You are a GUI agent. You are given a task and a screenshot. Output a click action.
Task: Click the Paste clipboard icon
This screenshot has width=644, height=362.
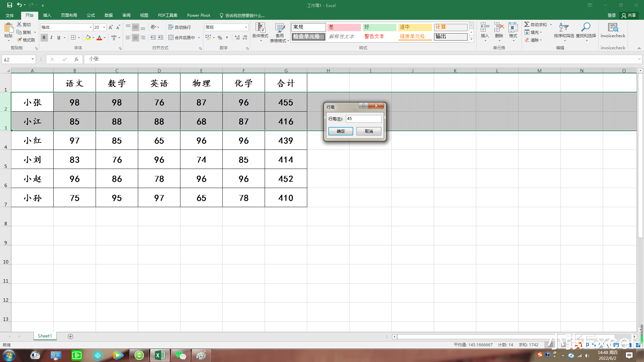tap(8, 28)
